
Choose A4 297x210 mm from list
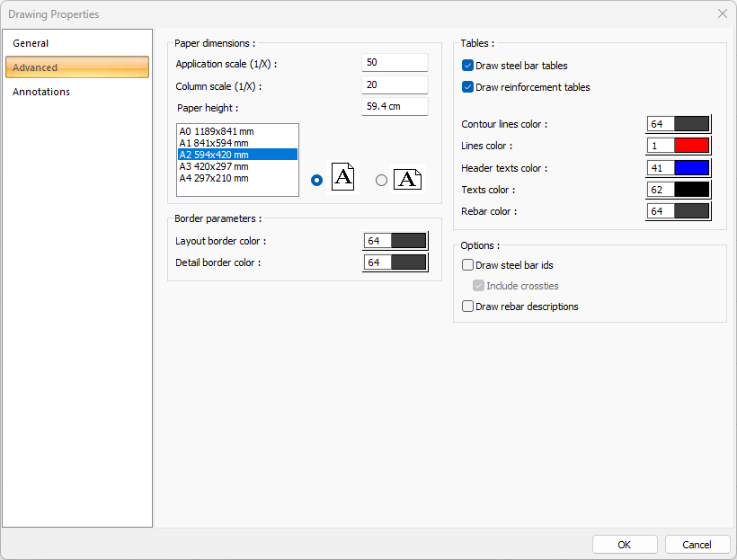click(214, 178)
